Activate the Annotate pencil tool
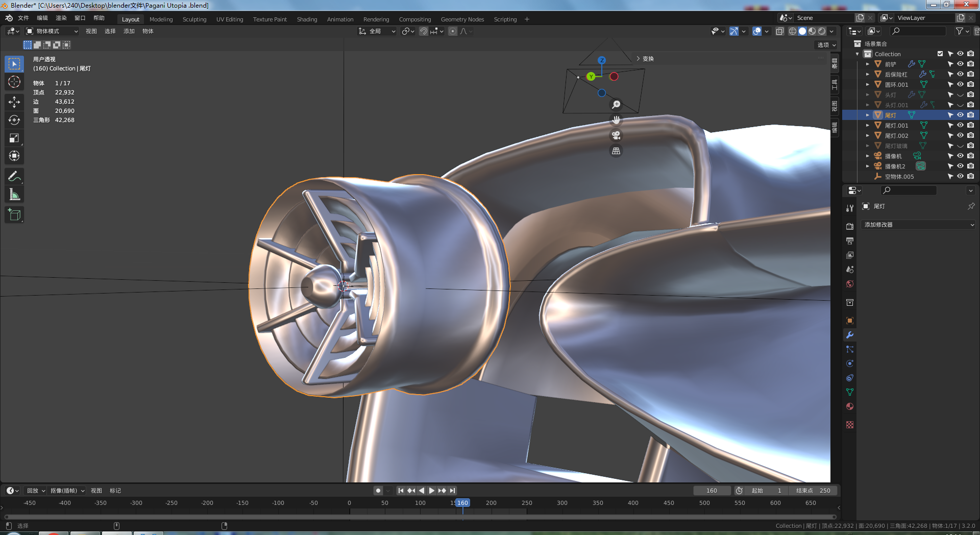Viewport: 980px width, 535px height. click(14, 177)
